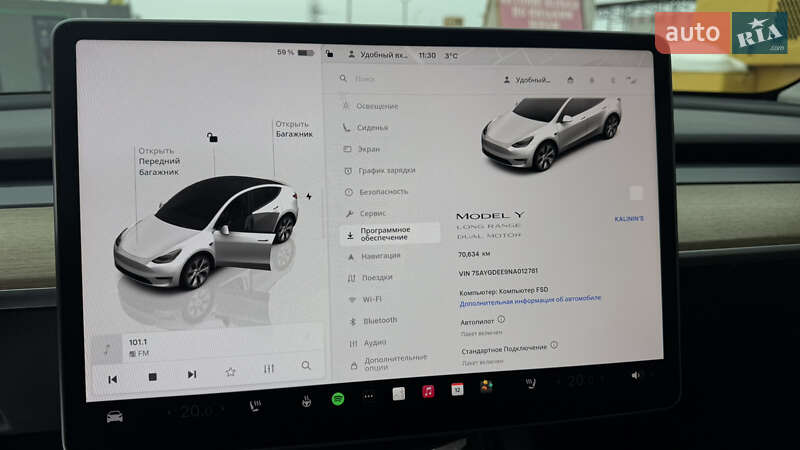Open the front trunk
Screen dimensions: 800x450
(159, 161)
